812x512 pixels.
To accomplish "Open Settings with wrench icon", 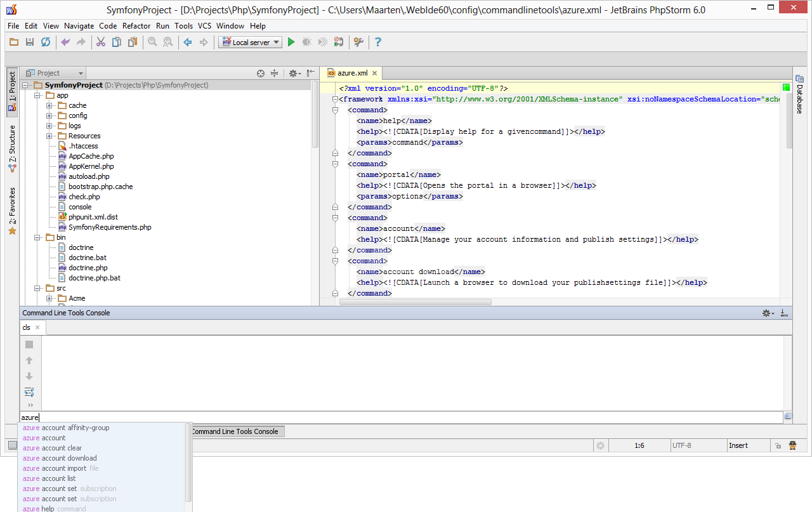I will tap(358, 42).
